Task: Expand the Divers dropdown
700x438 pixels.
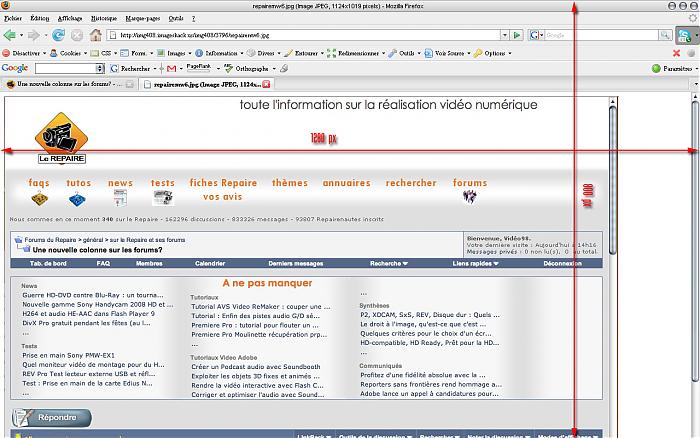Action: [279, 53]
